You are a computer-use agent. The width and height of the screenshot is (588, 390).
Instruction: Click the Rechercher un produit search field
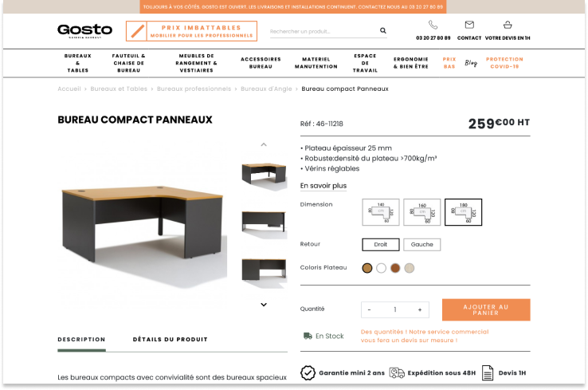[x=323, y=31]
